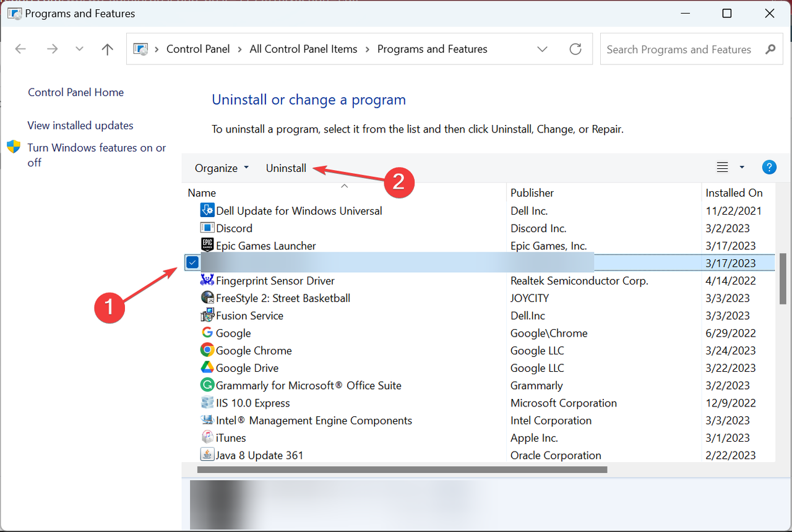Click the Control Panel breadcrumb
The image size is (792, 532).
(x=198, y=49)
